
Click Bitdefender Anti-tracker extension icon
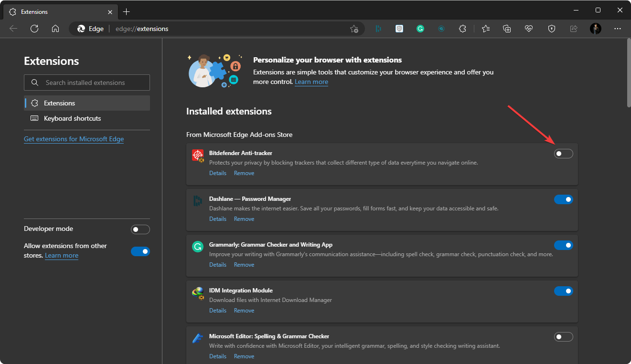pyautogui.click(x=198, y=156)
